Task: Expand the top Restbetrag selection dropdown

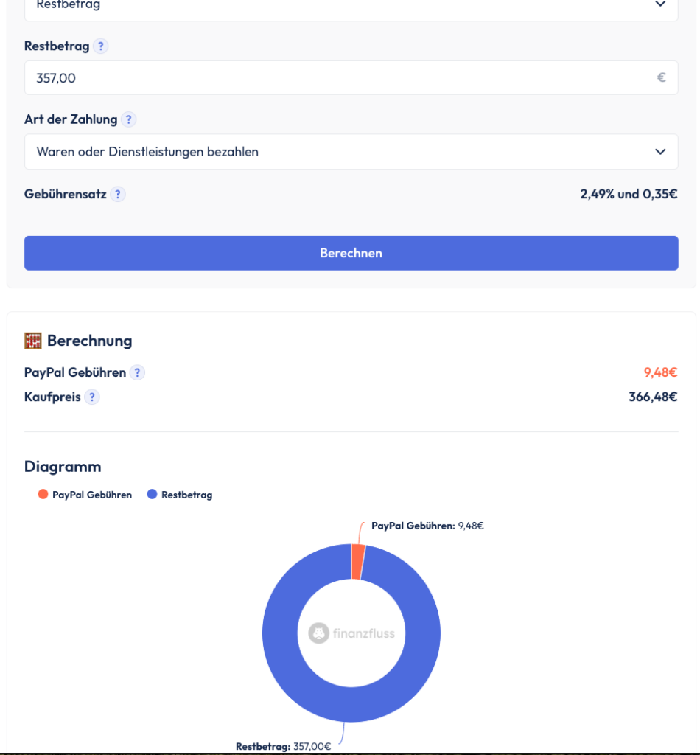Action: [x=351, y=6]
